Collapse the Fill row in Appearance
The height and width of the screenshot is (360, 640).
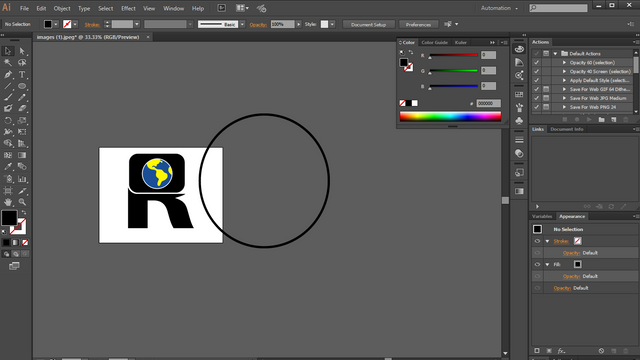click(547, 264)
